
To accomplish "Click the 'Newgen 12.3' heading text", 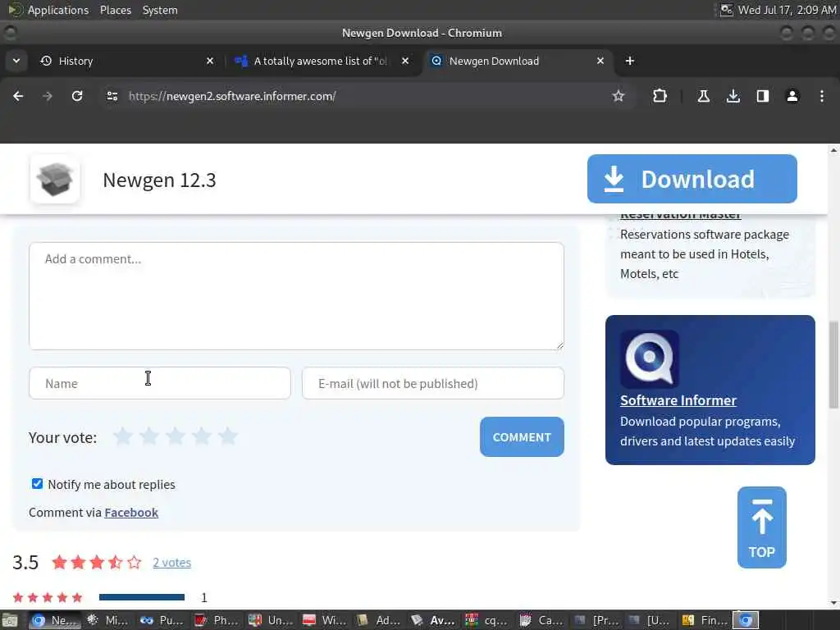I will pyautogui.click(x=160, y=180).
